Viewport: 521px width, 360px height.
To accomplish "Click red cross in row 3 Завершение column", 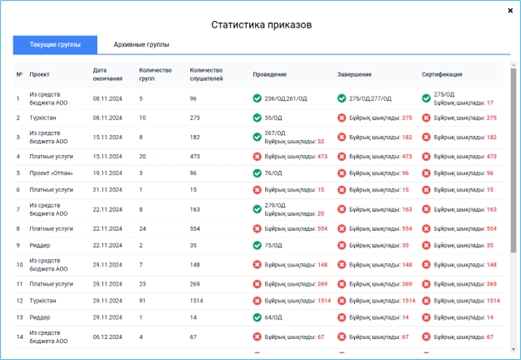I will coord(342,137).
